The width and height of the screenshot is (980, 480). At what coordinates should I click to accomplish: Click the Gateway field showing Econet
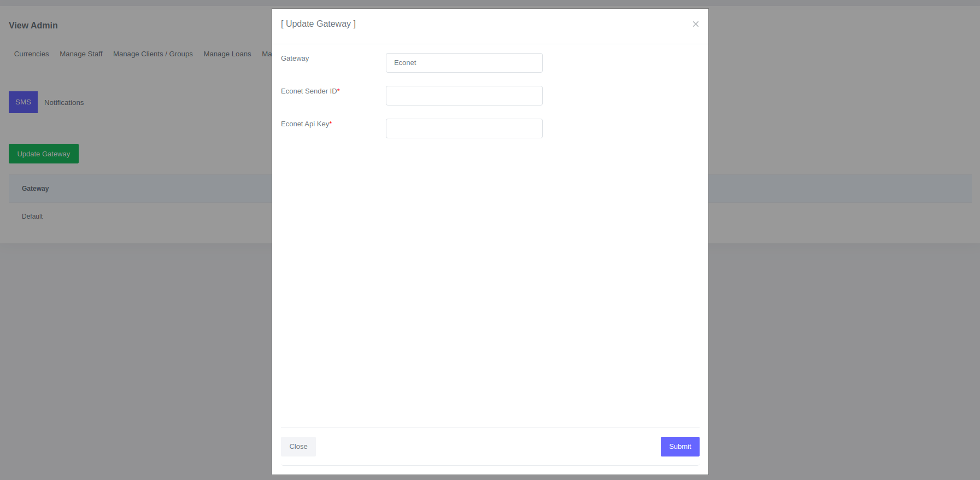[464, 63]
